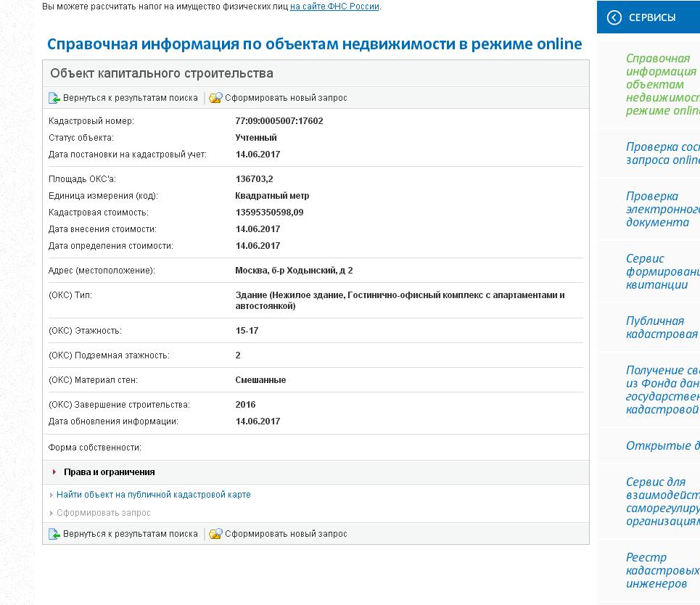The image size is (700, 605).
Task: Open the СЕРВИСЫ sidebar header
Action: pos(648,17)
